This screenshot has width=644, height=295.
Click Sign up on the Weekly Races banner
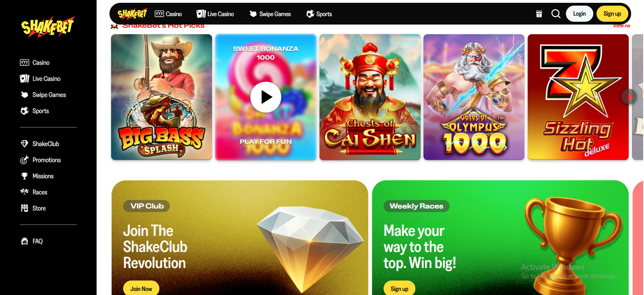coord(399,288)
